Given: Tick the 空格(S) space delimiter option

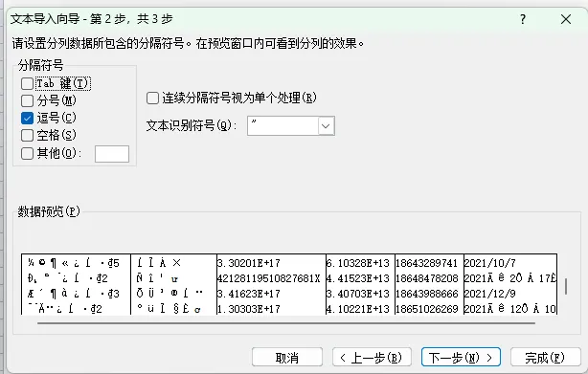Looking at the screenshot, I should (x=28, y=135).
